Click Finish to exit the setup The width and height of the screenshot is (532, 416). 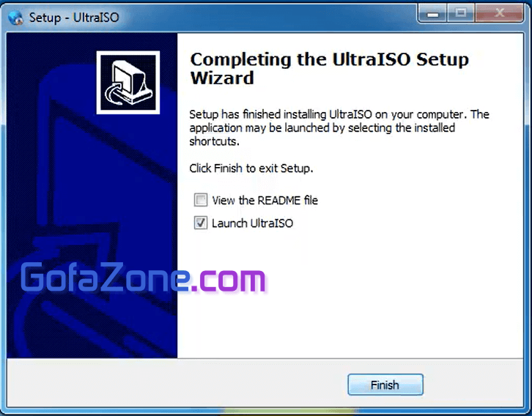pos(385,385)
